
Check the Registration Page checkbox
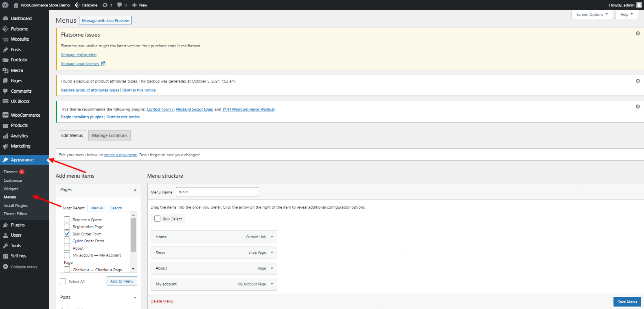click(67, 226)
